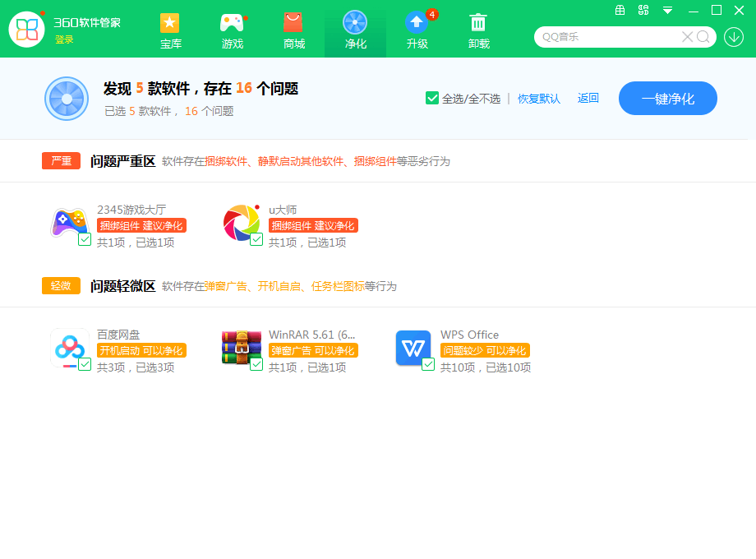This screenshot has height=559, width=756.
Task: Uncheck the WPS Office checkbox
Action: (428, 364)
